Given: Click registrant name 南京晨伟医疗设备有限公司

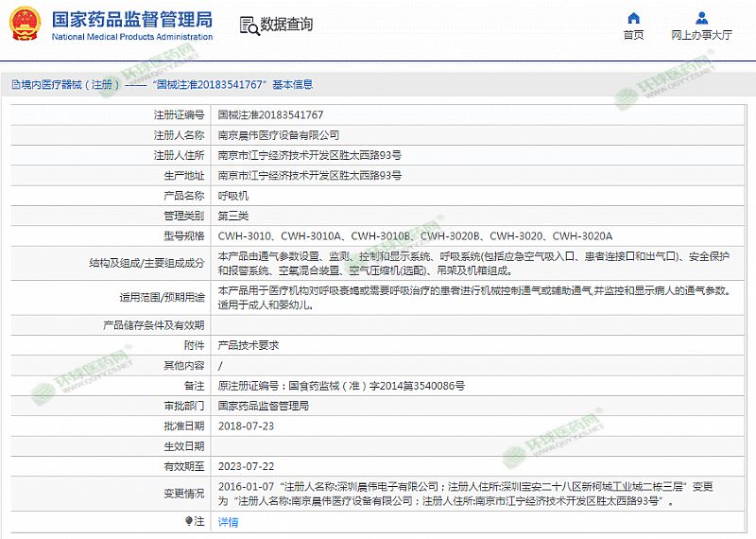Looking at the screenshot, I should 279,135.
